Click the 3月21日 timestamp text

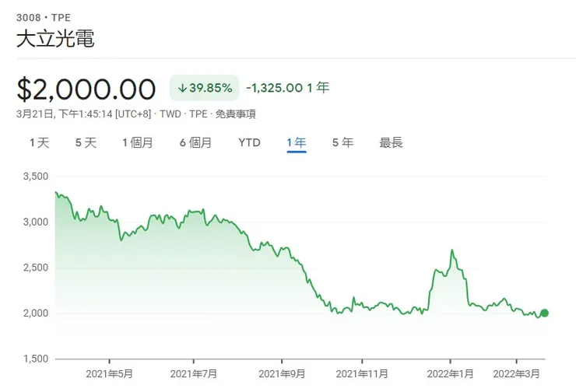84,114
